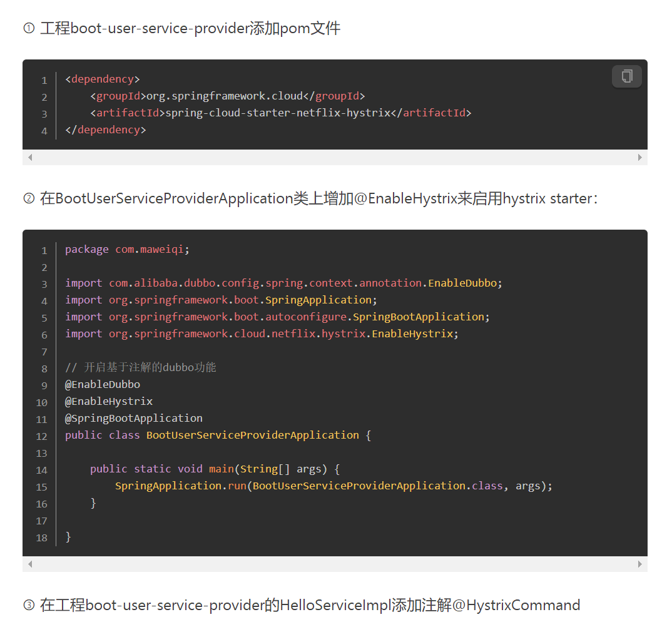Click right scroll arrow under pom code block
This screenshot has width=672, height=627.
pyautogui.click(x=640, y=157)
